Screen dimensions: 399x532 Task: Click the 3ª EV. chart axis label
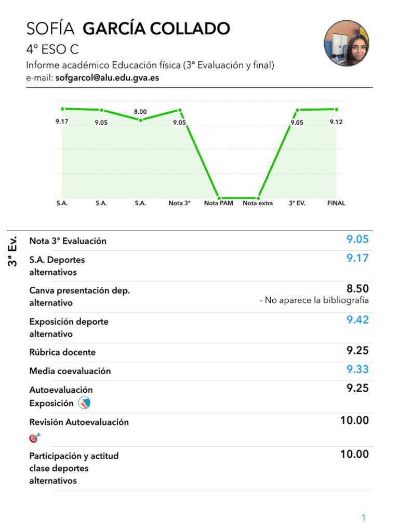(x=297, y=204)
